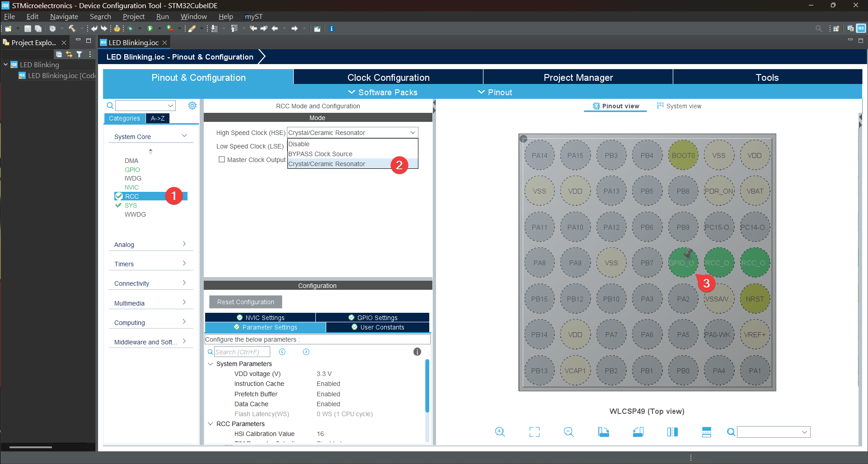Screen dimensions: 868x464
Task: Open the myST menu
Action: click(x=253, y=17)
